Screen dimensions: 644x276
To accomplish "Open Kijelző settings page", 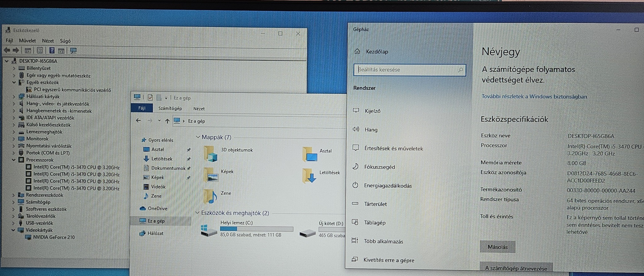I will tap(373, 111).
